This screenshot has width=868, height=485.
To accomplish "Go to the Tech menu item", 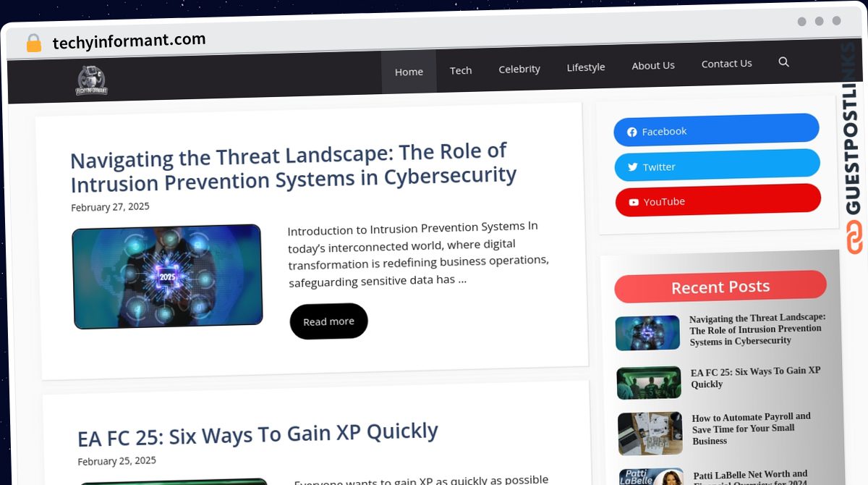I will (x=461, y=70).
